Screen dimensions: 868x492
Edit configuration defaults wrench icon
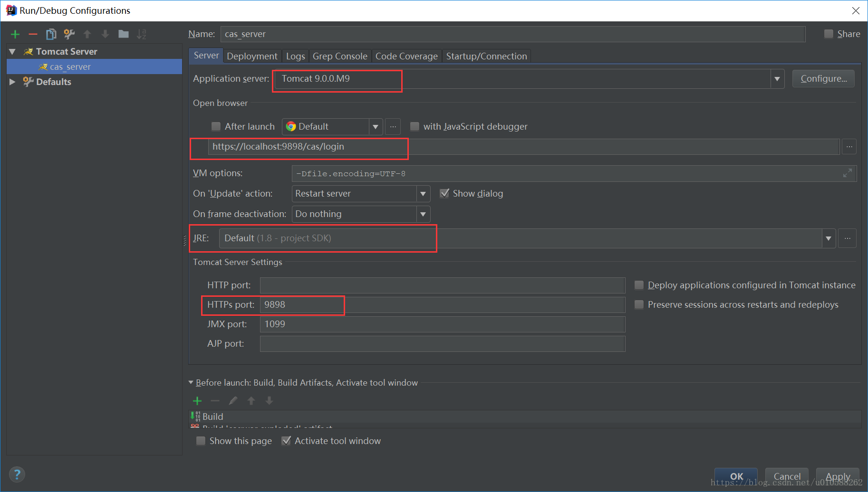(x=69, y=34)
